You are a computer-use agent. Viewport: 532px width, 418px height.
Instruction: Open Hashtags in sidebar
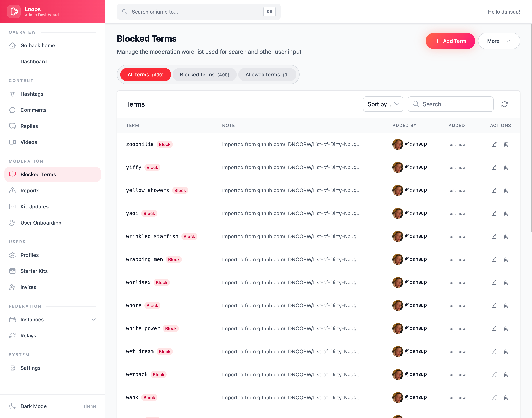(x=53, y=94)
